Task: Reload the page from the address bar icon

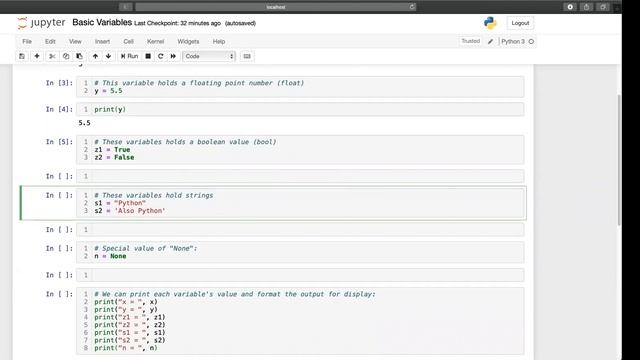Action: [x=412, y=7]
